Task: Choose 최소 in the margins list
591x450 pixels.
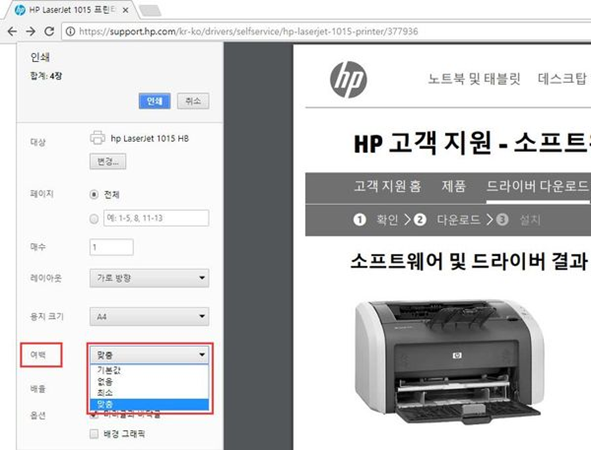Action: coord(149,393)
